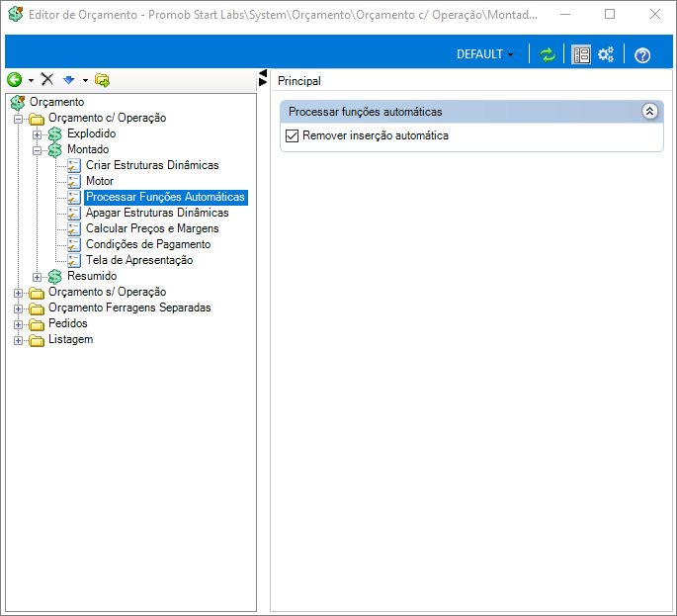The image size is (677, 616).
Task: Expand the Explodido tree node
Action: [38, 133]
